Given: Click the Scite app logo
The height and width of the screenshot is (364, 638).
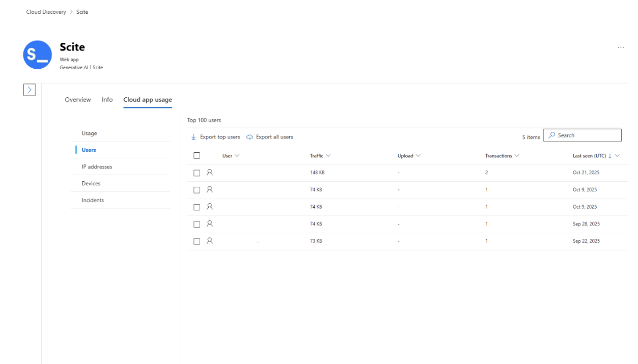Looking at the screenshot, I should tap(38, 54).
